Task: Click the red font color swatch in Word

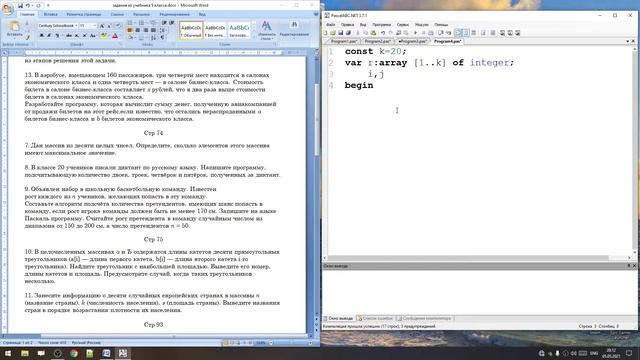Action: [x=115, y=36]
